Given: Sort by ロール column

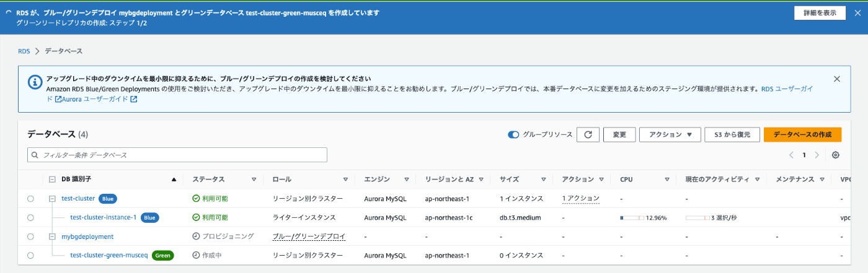Looking at the screenshot, I should tap(345, 180).
